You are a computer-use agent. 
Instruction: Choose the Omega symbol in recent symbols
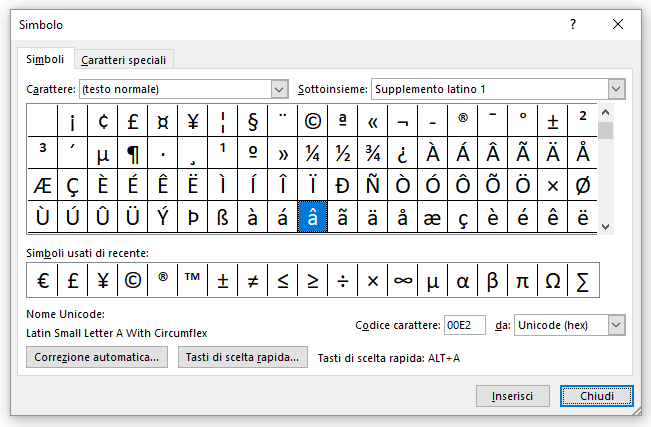click(x=553, y=280)
